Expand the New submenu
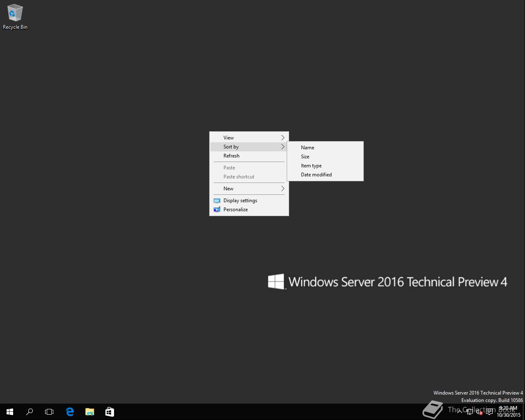This screenshot has height=420, width=525. coord(249,189)
